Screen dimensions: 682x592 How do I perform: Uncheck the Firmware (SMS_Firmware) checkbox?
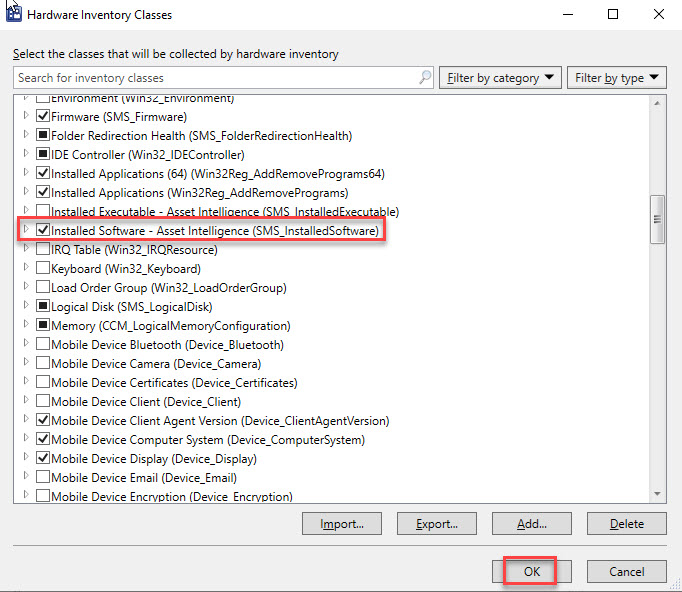[x=43, y=117]
